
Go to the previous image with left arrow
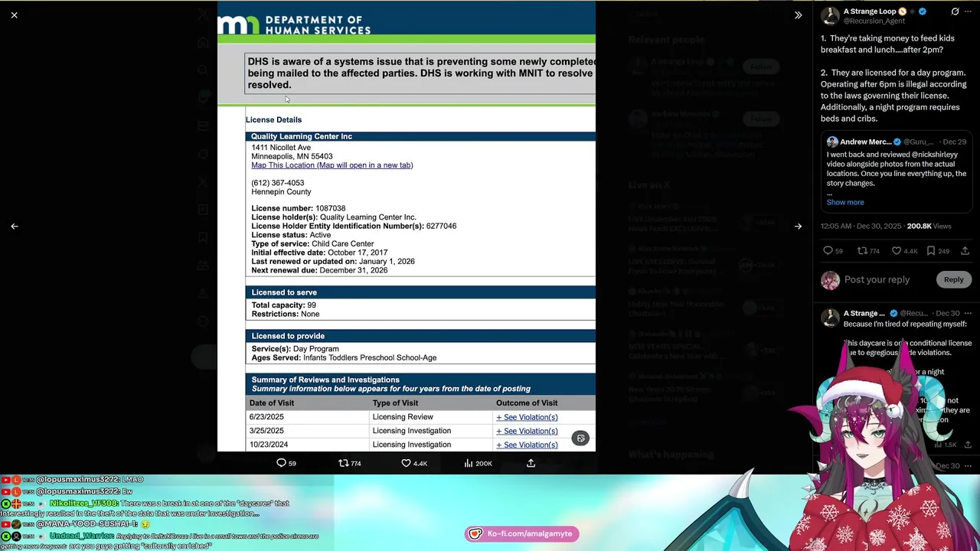point(15,227)
